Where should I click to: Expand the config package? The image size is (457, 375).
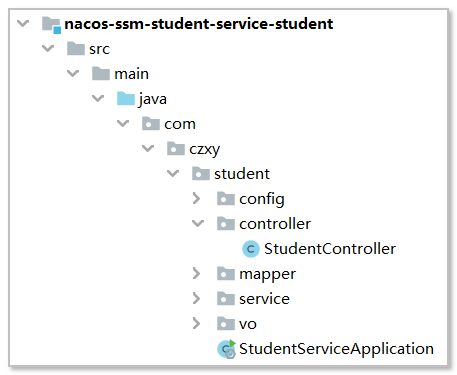click(196, 199)
